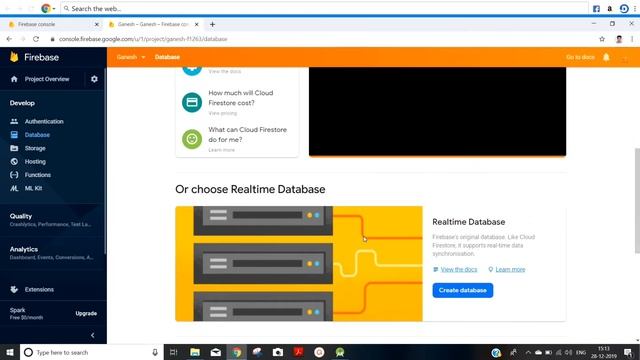The height and width of the screenshot is (360, 640).
Task: Select the ML Kit icon
Action: [x=14, y=188]
